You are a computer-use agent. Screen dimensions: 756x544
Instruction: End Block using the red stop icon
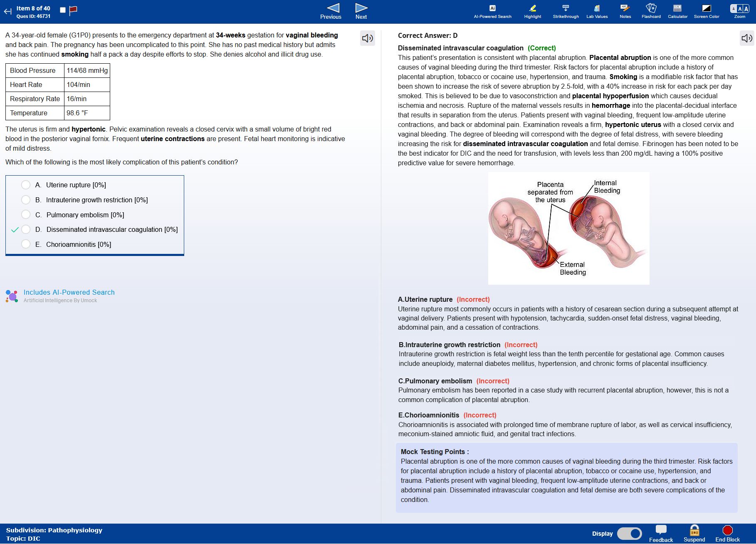728,534
